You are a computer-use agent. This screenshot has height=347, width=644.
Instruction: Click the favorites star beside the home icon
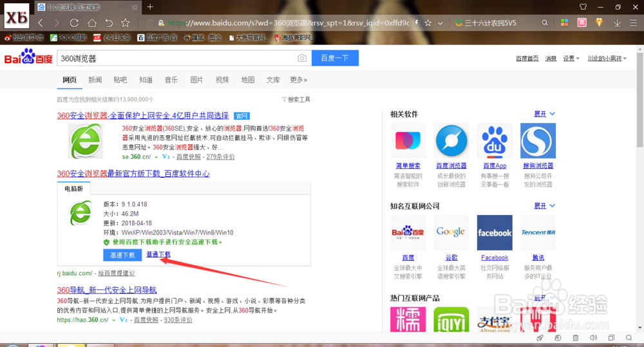pyautogui.click(x=126, y=23)
